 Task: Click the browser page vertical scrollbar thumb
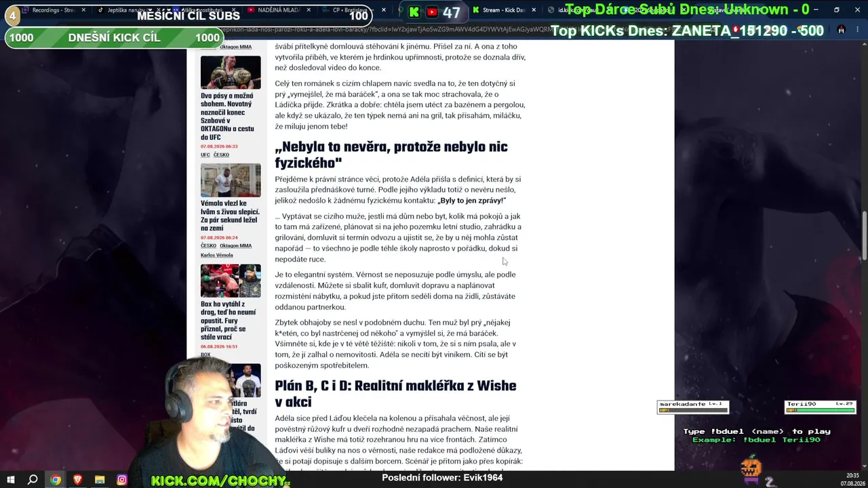864,234
